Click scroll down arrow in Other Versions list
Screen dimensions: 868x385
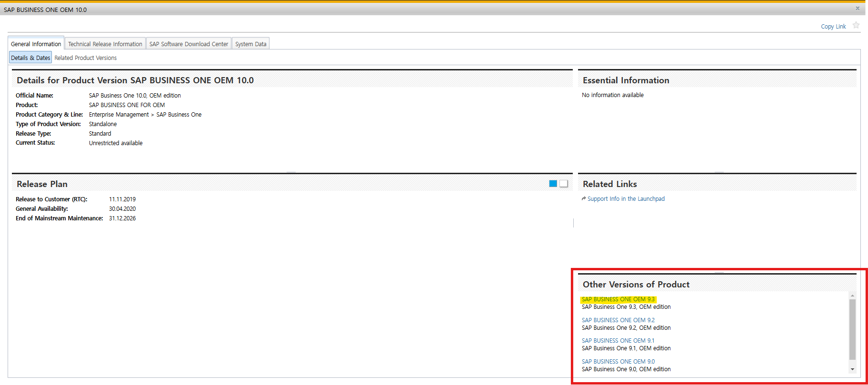click(852, 369)
